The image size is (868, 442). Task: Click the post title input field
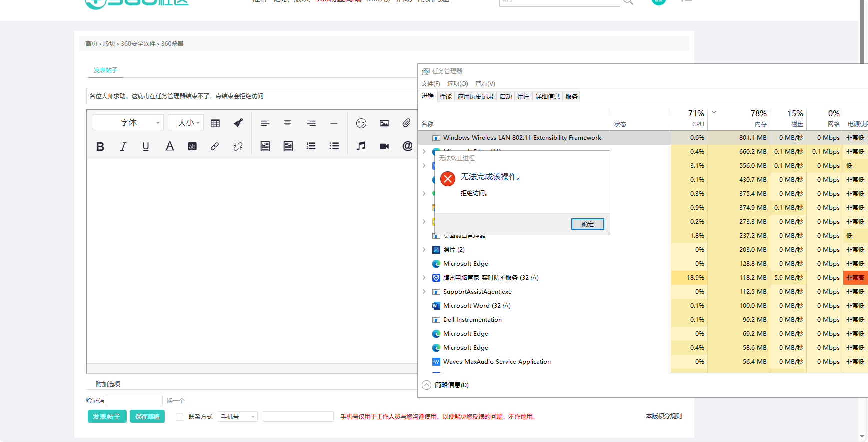tap(252, 96)
